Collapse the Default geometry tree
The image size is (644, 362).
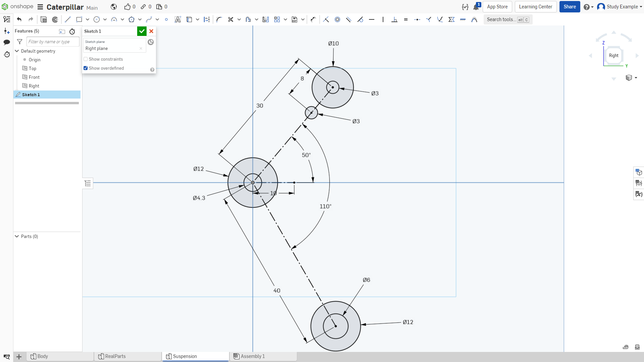click(x=17, y=51)
